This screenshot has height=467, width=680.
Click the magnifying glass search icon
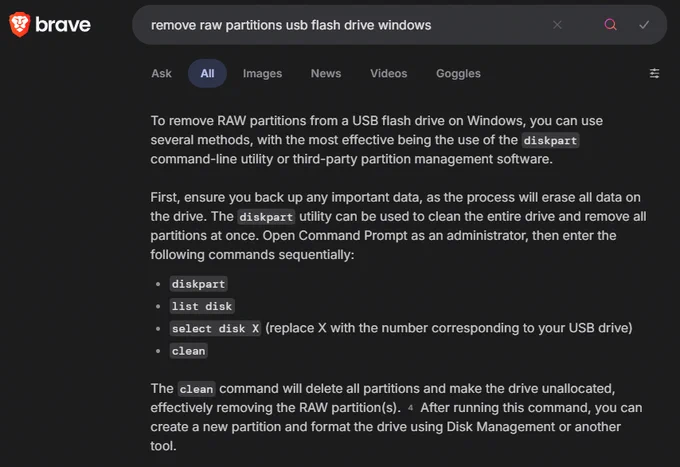click(x=610, y=25)
